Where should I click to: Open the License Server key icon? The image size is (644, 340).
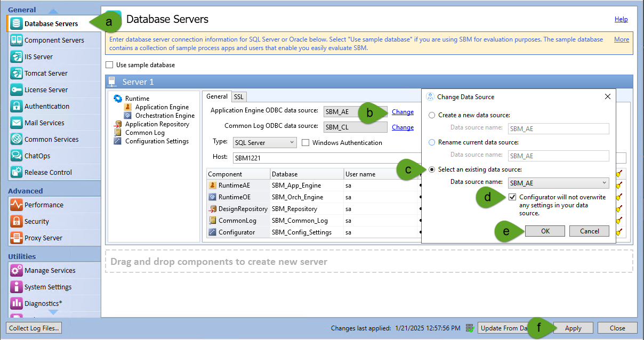(x=17, y=90)
